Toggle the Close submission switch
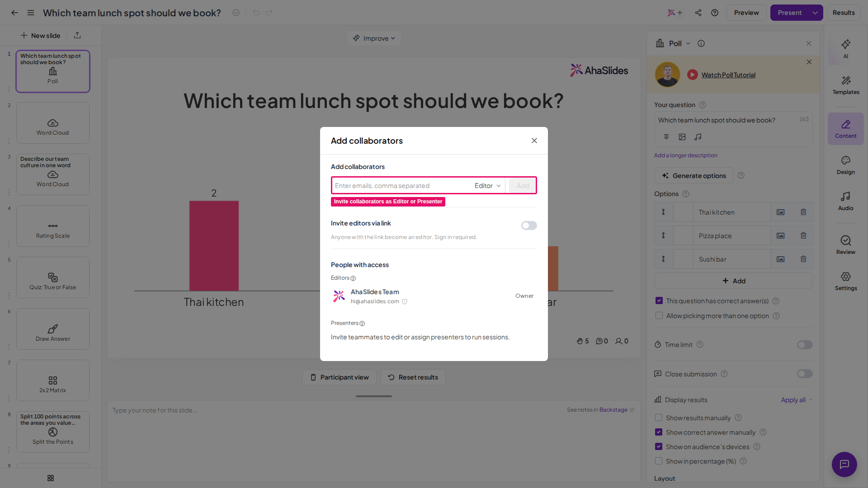Screen dimensions: 868x488 coord(805,374)
